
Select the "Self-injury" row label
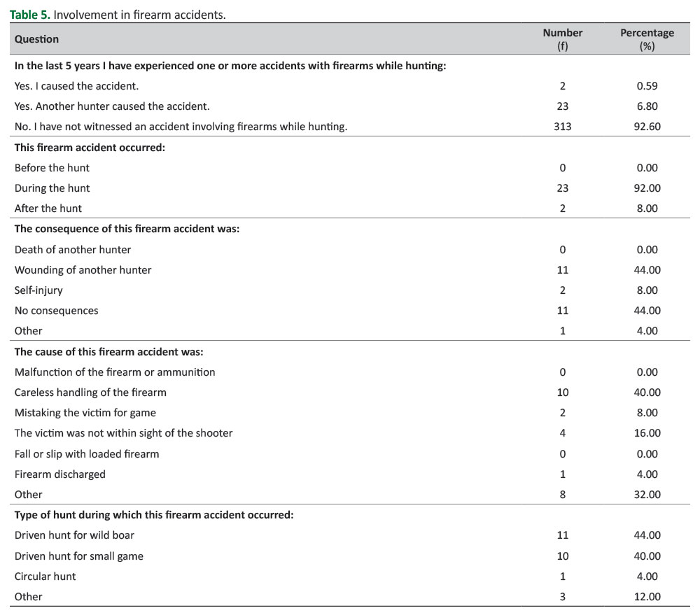(40, 290)
